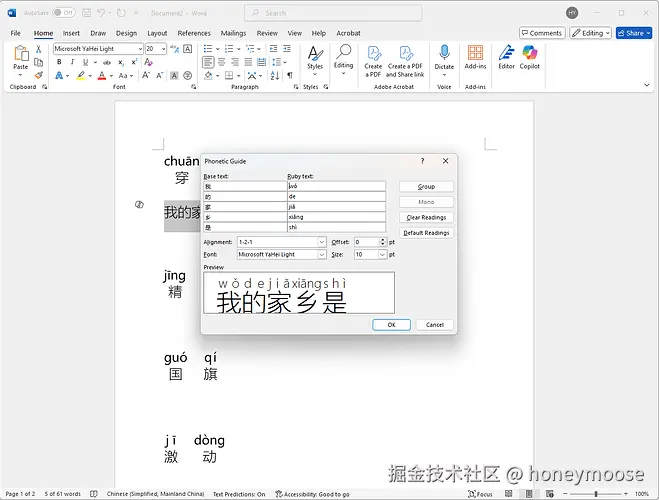Activate the Format Painter brush

38,75
